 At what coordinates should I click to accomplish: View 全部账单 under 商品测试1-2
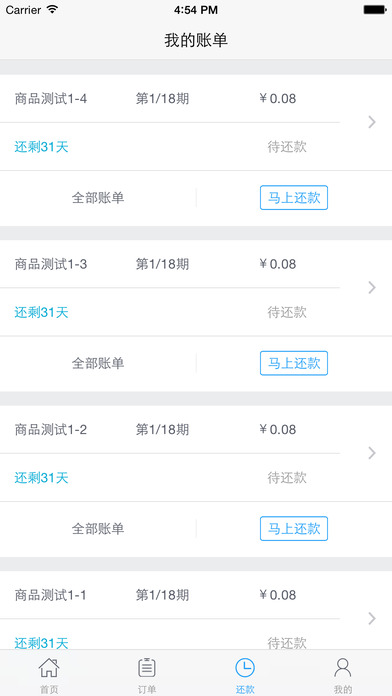point(98,529)
